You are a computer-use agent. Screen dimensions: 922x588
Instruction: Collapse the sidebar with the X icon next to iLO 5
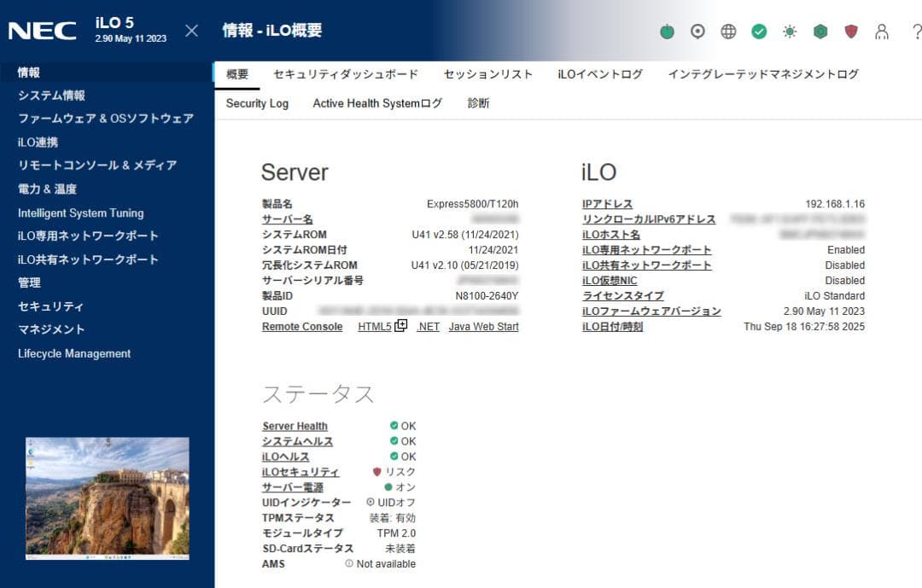point(191,29)
